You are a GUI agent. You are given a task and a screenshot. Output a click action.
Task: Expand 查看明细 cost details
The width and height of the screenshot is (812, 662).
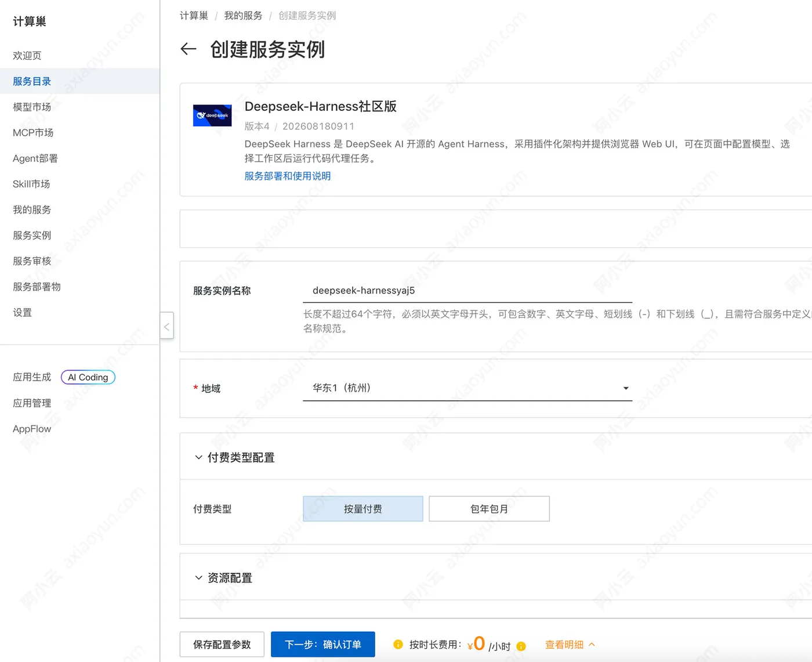(570, 645)
